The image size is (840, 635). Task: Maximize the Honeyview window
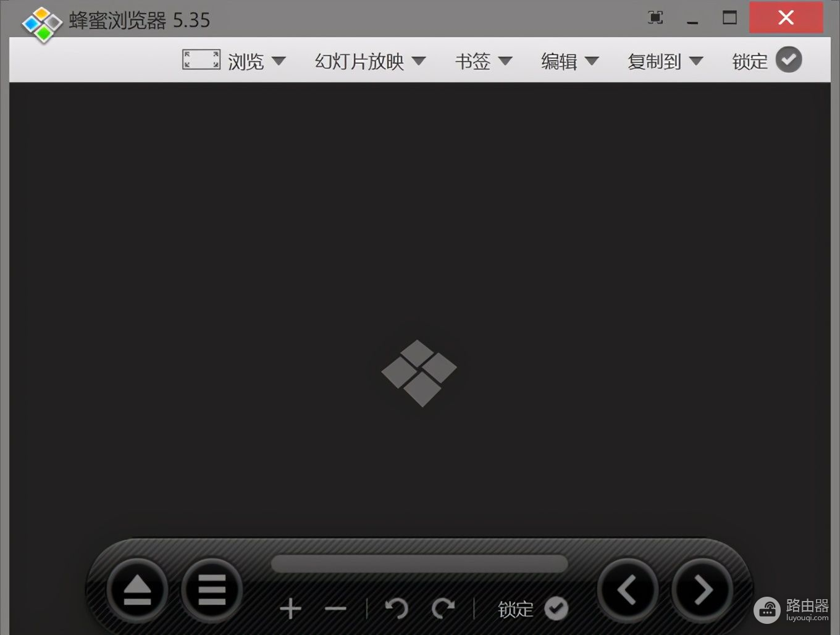pos(729,17)
